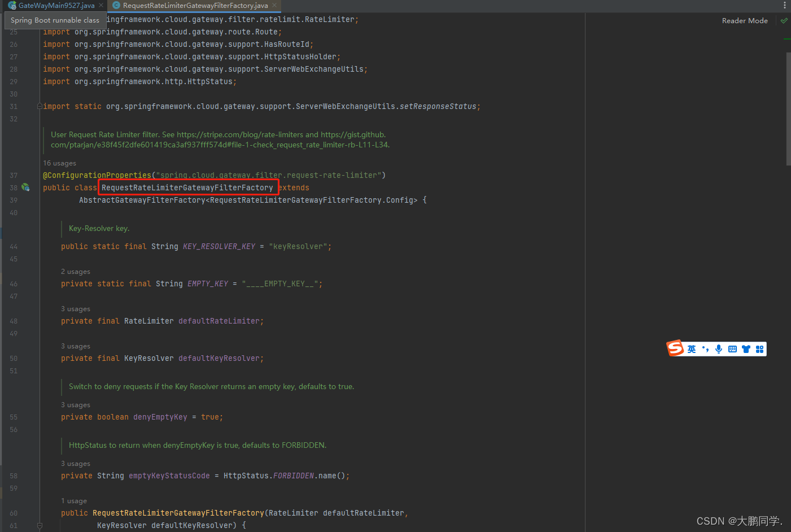The image size is (791, 532).
Task: Open the Sogou input method S logo
Action: point(675,348)
